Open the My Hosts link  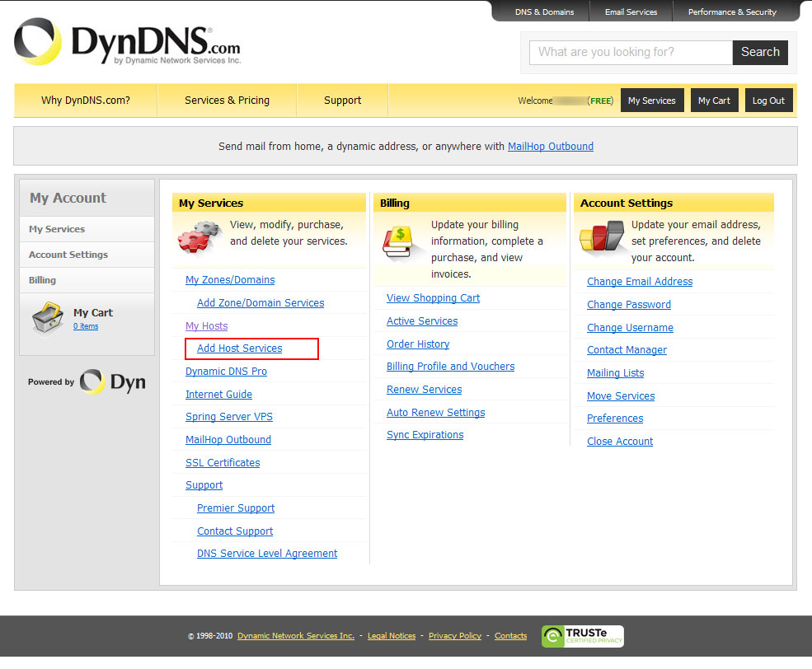[207, 326]
